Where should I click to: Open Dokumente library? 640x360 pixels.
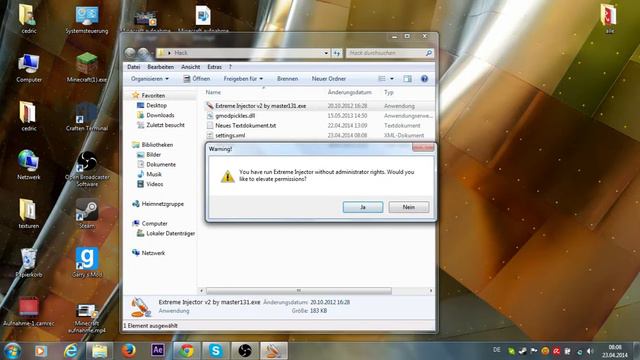tap(161, 164)
